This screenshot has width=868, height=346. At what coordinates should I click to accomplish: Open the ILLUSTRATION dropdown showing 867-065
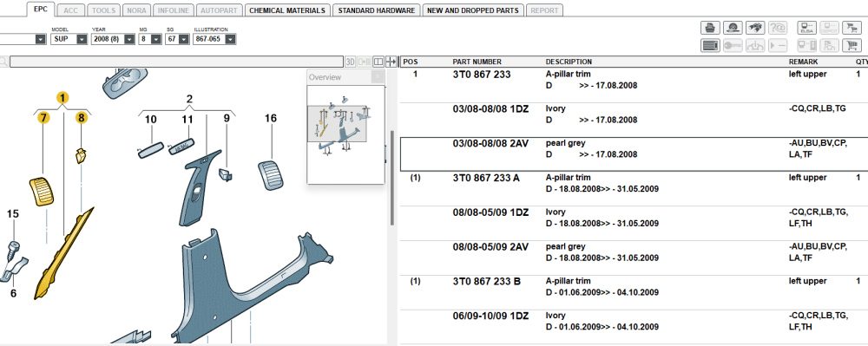point(214,39)
